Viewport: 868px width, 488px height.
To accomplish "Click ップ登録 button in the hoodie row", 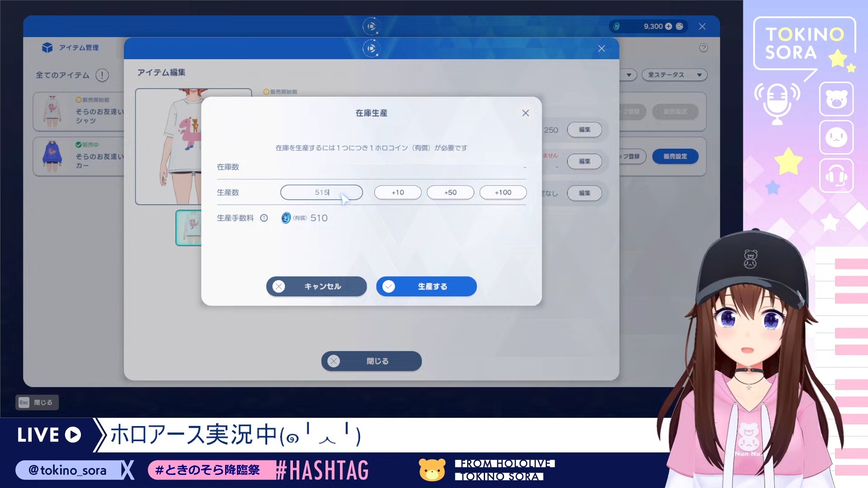I will pyautogui.click(x=632, y=156).
